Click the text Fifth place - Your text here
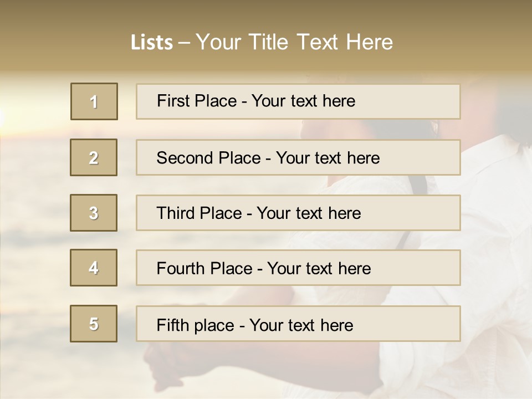The width and height of the screenshot is (532, 399). pos(255,325)
